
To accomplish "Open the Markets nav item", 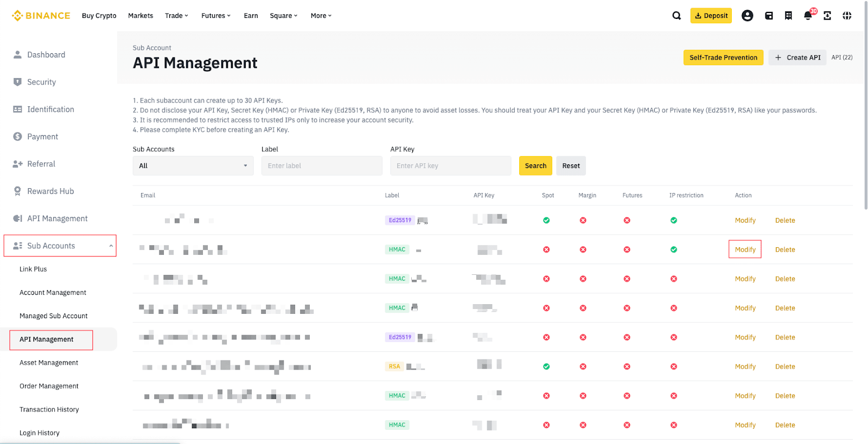I will [141, 16].
